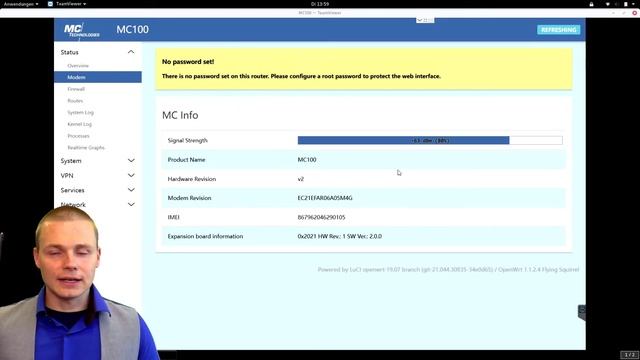The image size is (640, 360).
Task: Open the Realtime Graphs page
Action: [x=86, y=147]
